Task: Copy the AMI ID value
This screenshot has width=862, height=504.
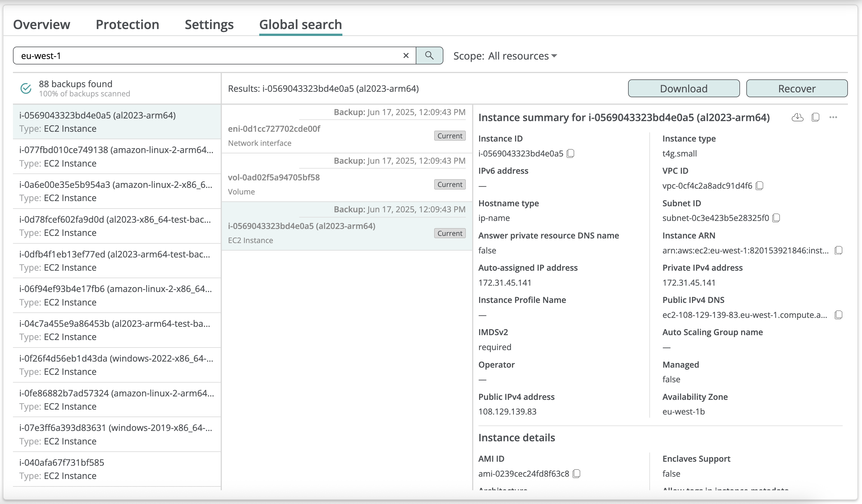Action: pyautogui.click(x=576, y=474)
